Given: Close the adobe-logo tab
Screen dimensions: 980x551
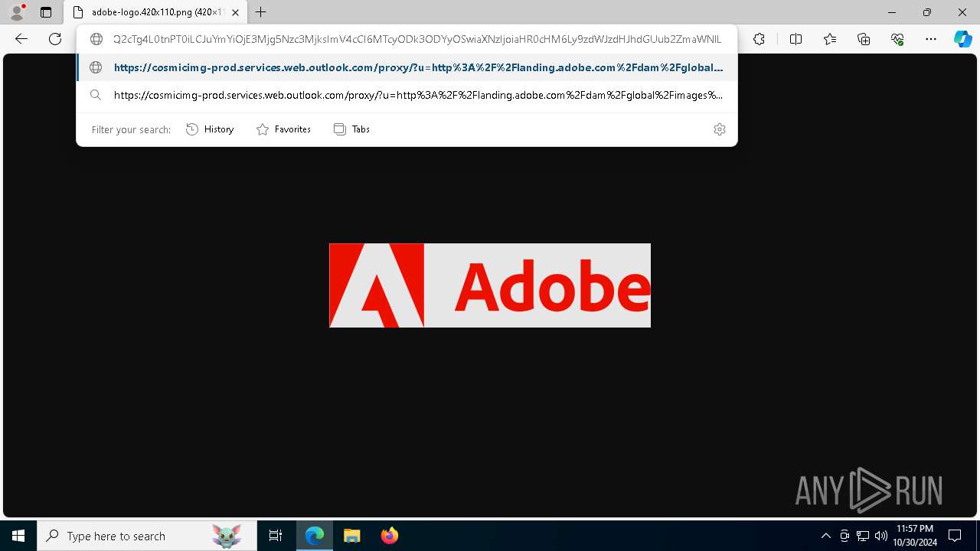Looking at the screenshot, I should coord(235,12).
